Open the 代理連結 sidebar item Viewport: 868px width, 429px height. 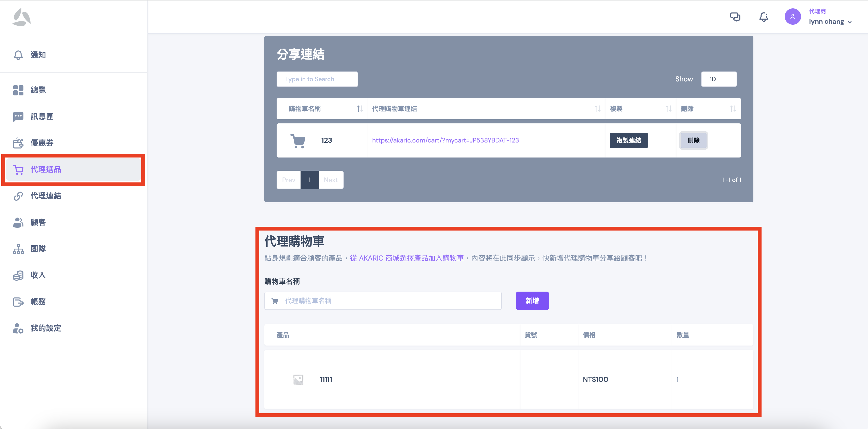pyautogui.click(x=46, y=196)
